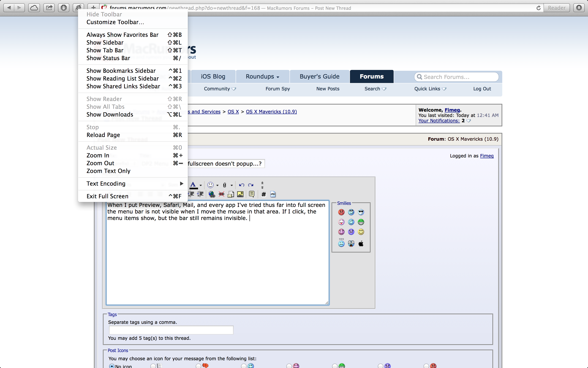Insert the green big grin smiley
588x368 pixels.
[361, 222]
